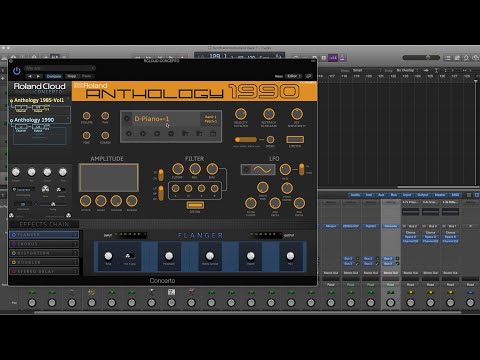This screenshot has width=480, height=360.
Task: Click the LFO Rate knob
Action: pyautogui.click(x=285, y=170)
